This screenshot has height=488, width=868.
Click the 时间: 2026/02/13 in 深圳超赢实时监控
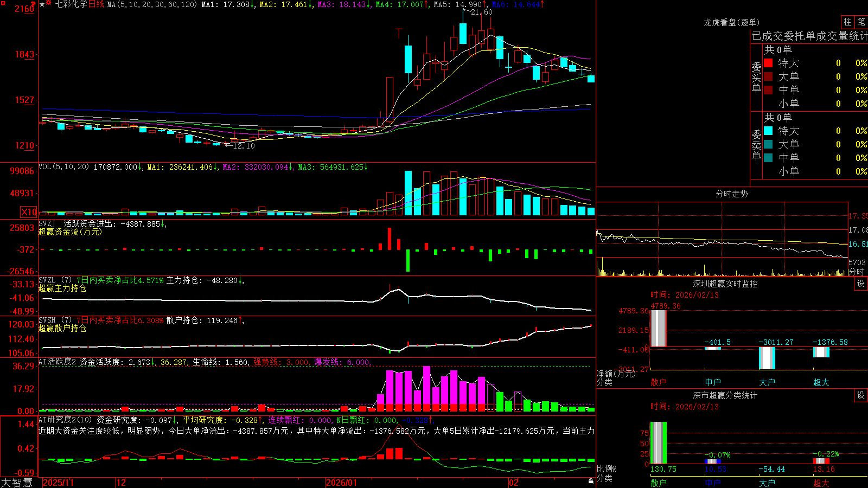685,295
